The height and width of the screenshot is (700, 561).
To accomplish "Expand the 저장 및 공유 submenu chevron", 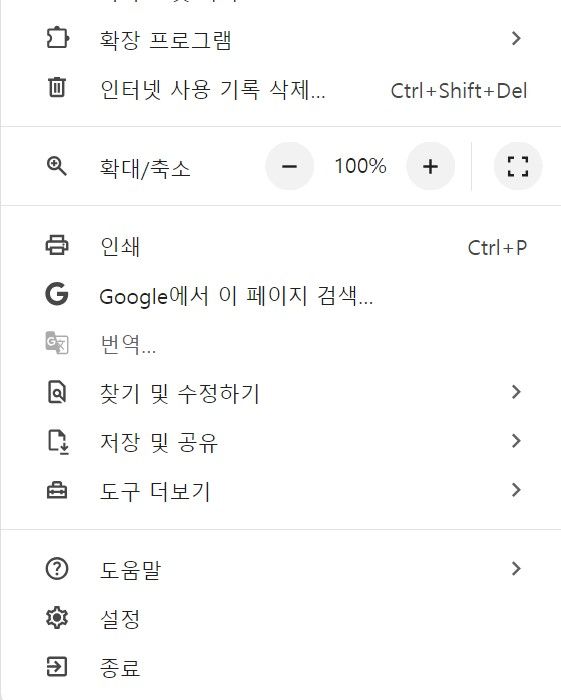I will pyautogui.click(x=516, y=441).
